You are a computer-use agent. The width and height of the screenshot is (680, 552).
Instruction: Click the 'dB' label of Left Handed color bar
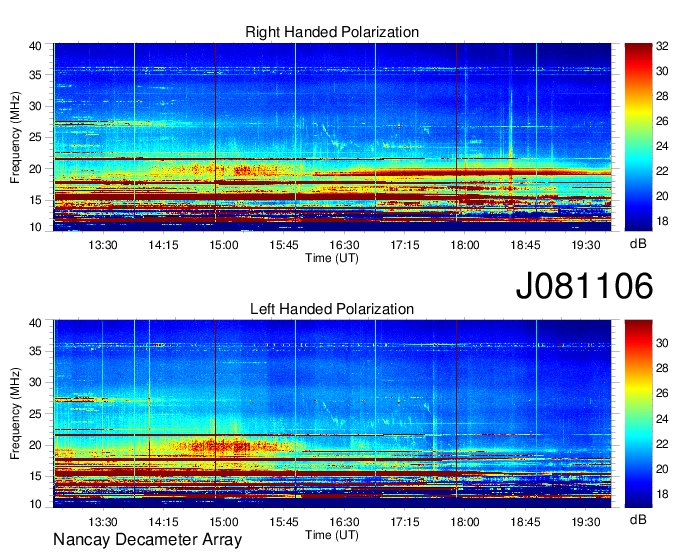pyautogui.click(x=638, y=520)
